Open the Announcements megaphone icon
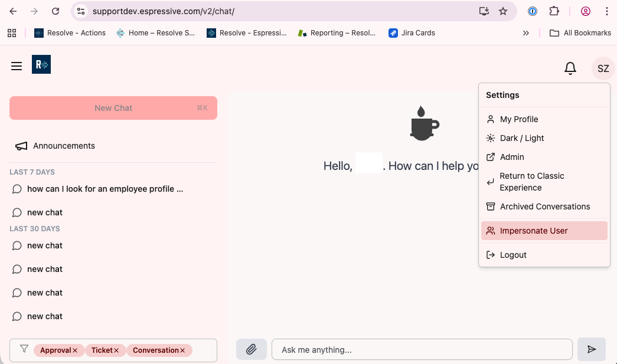Screen dimensions: 617x364 (21, 146)
